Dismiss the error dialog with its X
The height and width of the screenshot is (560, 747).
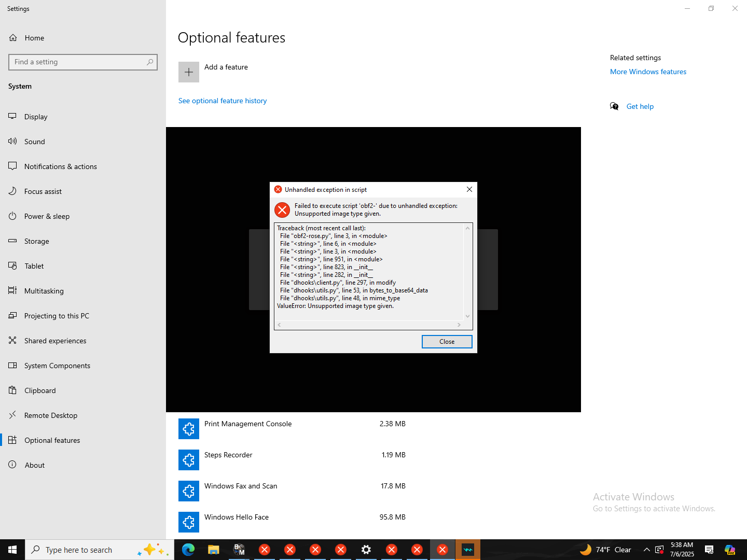click(x=469, y=189)
